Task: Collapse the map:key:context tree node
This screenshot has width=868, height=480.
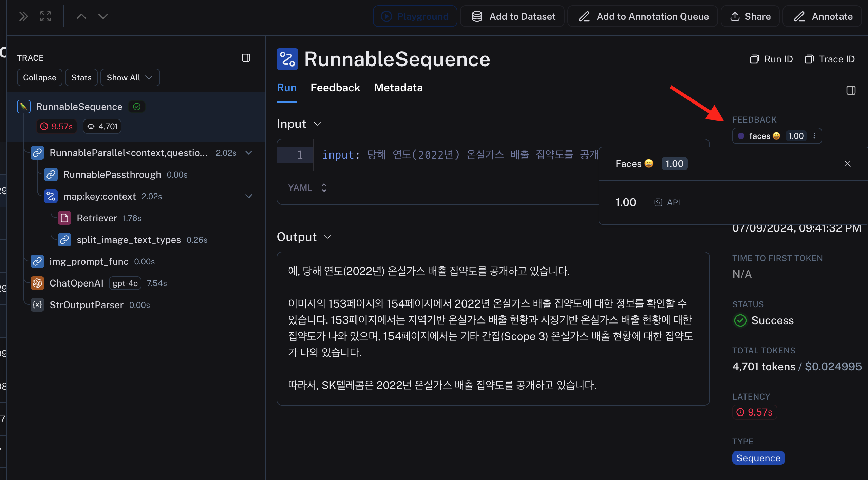Action: pos(249,196)
